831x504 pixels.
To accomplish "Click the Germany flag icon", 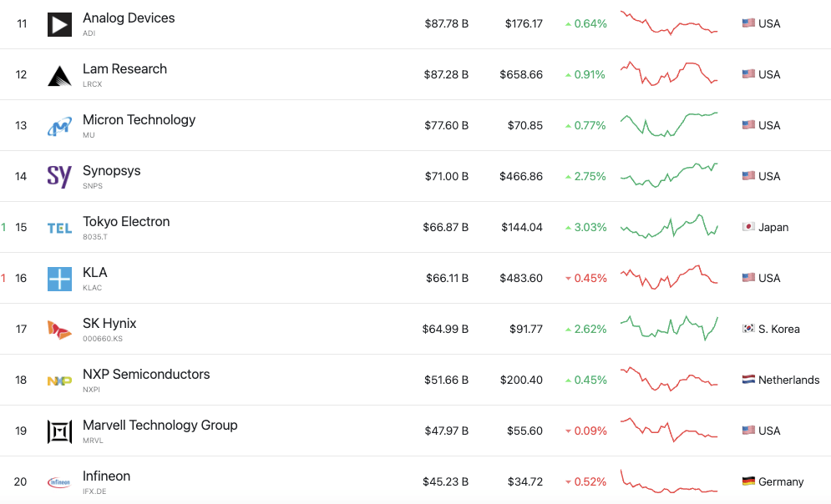I will click(748, 481).
